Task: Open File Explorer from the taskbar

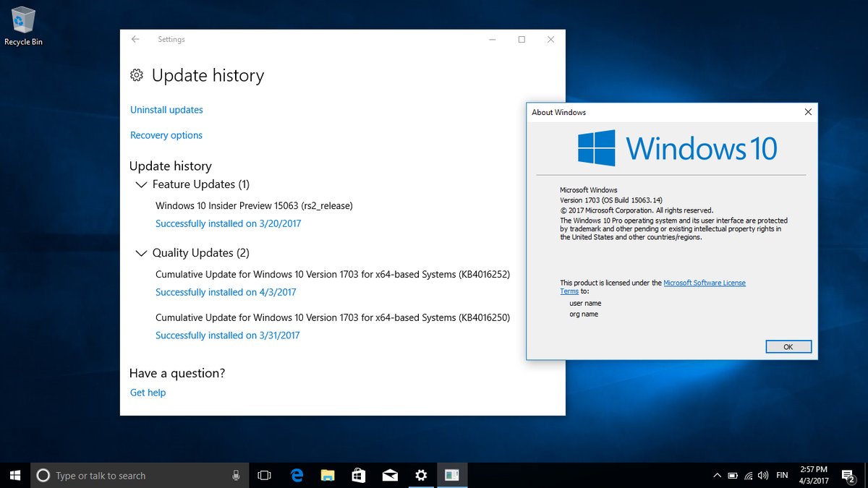Action: point(328,475)
